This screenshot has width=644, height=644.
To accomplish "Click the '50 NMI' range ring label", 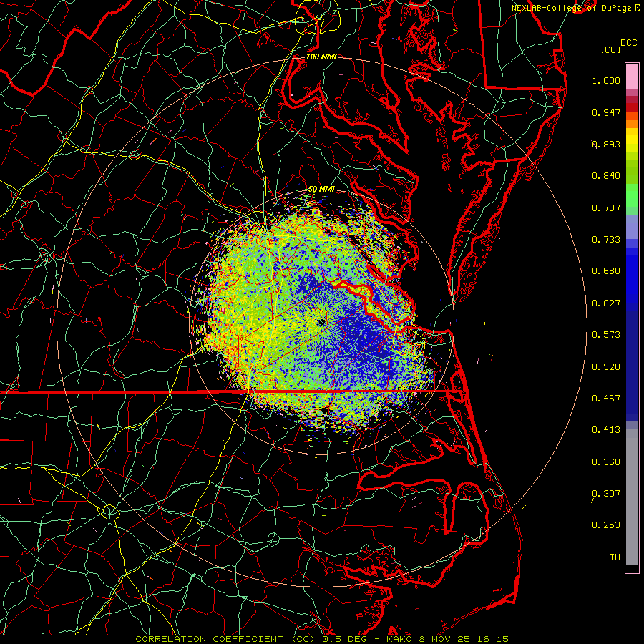I will (321, 190).
